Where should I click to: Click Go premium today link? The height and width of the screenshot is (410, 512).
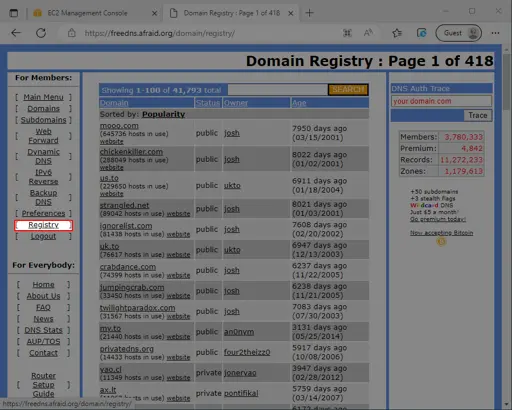[438, 219]
